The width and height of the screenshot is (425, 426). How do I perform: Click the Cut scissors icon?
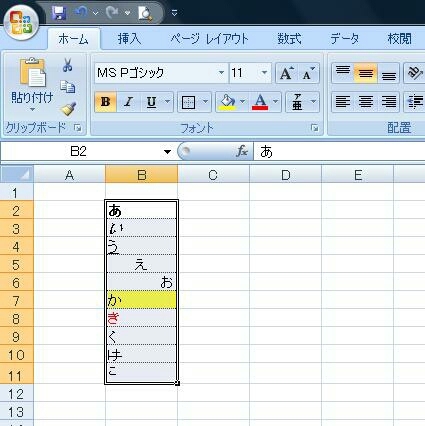click(68, 65)
